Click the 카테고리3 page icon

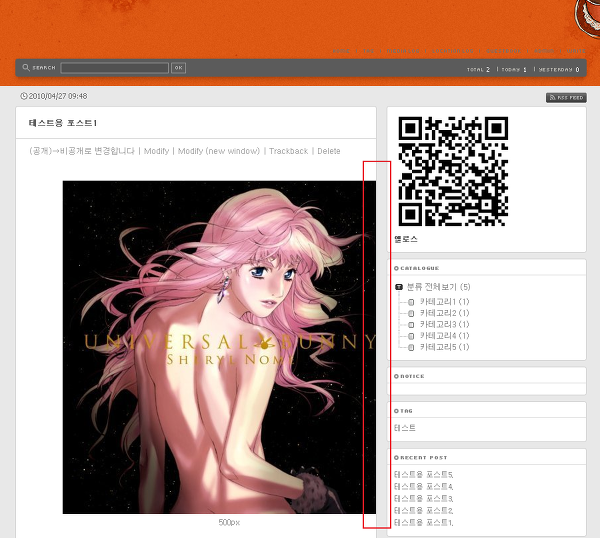(x=411, y=325)
